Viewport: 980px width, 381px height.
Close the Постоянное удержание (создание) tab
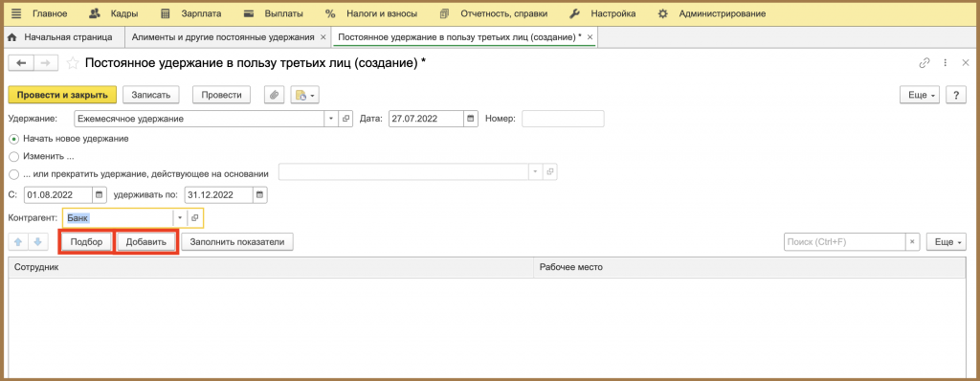click(x=590, y=37)
